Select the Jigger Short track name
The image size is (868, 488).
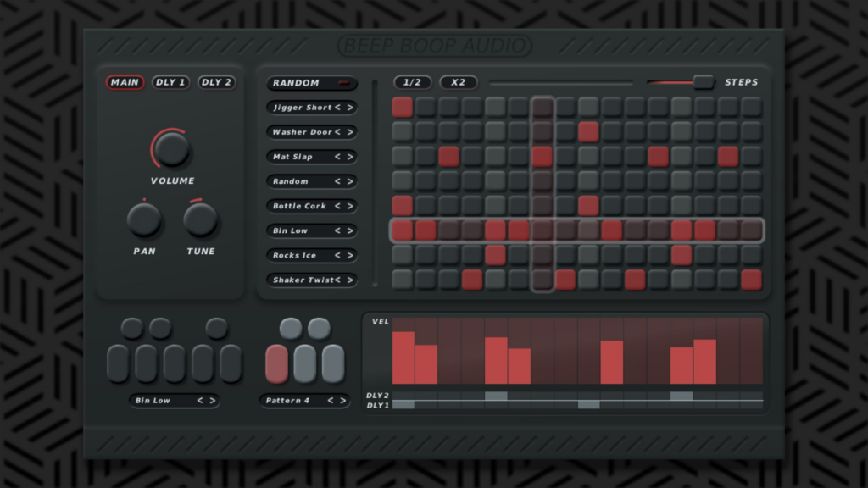tap(303, 108)
